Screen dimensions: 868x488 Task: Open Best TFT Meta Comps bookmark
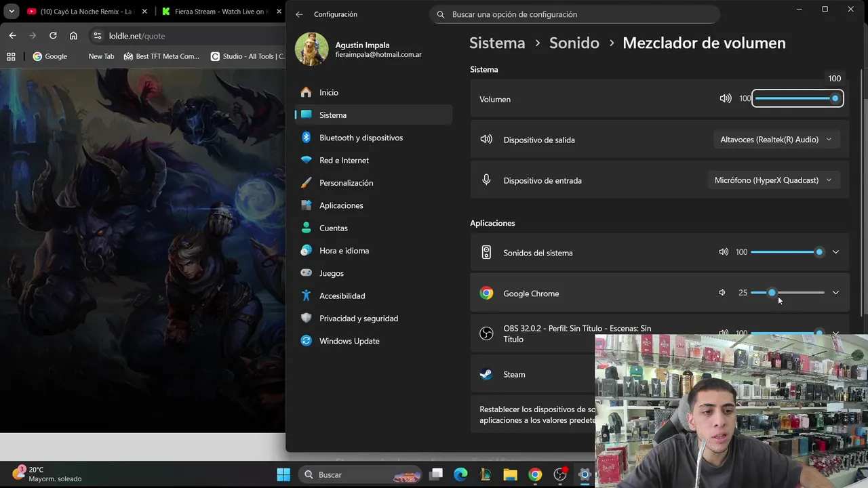point(161,56)
